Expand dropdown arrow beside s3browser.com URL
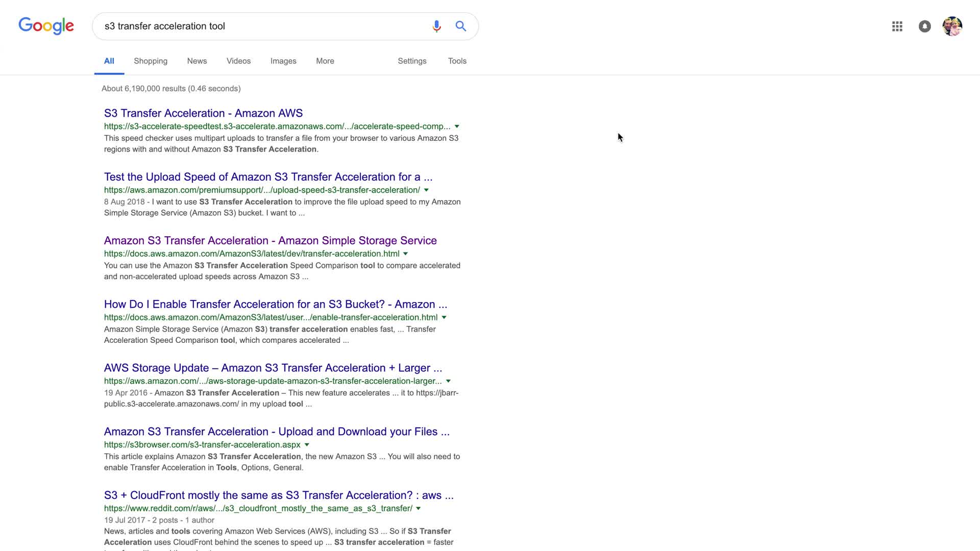The height and width of the screenshot is (551, 980). (307, 445)
